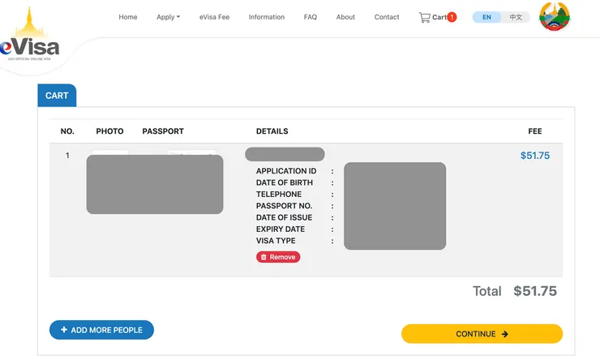This screenshot has height=364, width=600.
Task: Open the Contact page
Action: coord(387,17)
